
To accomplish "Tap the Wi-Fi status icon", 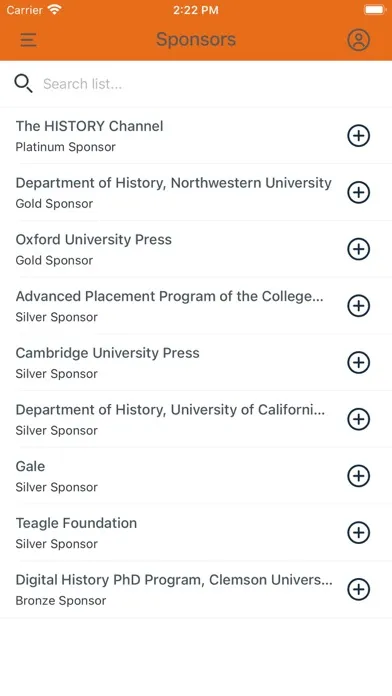I will pos(55,9).
